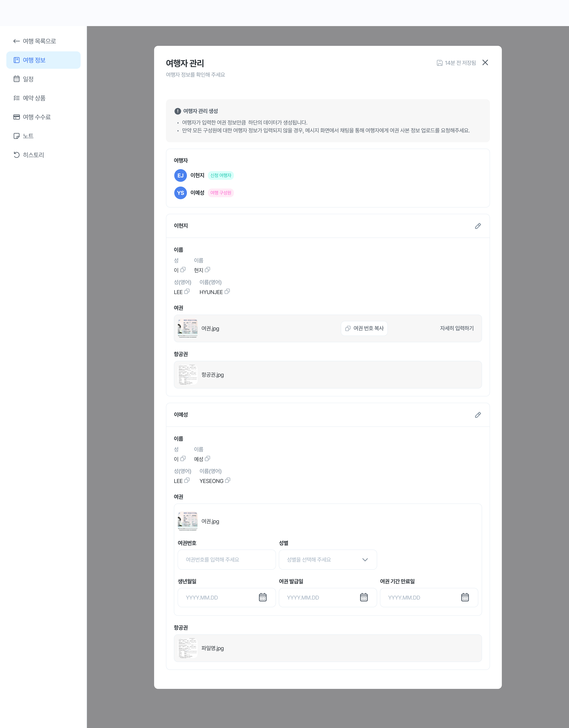Image resolution: width=569 pixels, height=728 pixels.
Task: Open the 히스토리 sidebar item
Action: (33, 155)
